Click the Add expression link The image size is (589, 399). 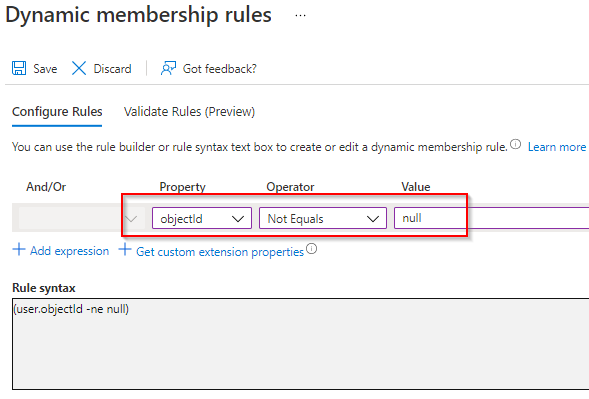point(69,251)
